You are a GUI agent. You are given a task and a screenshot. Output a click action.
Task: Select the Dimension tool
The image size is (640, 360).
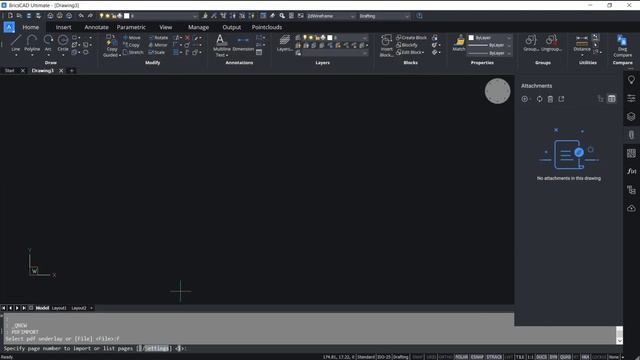tap(243, 43)
